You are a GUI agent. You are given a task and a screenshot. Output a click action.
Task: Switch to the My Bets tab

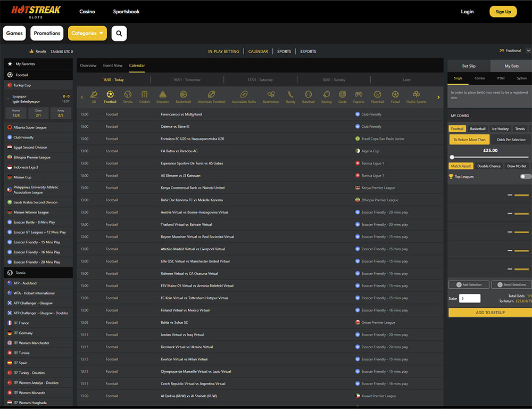[511, 66]
